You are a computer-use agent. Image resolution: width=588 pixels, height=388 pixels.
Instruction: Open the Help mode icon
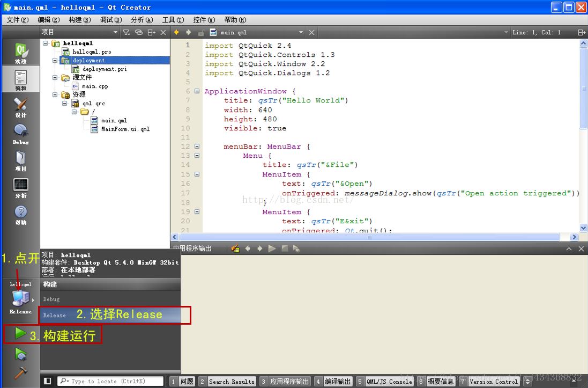point(20,214)
